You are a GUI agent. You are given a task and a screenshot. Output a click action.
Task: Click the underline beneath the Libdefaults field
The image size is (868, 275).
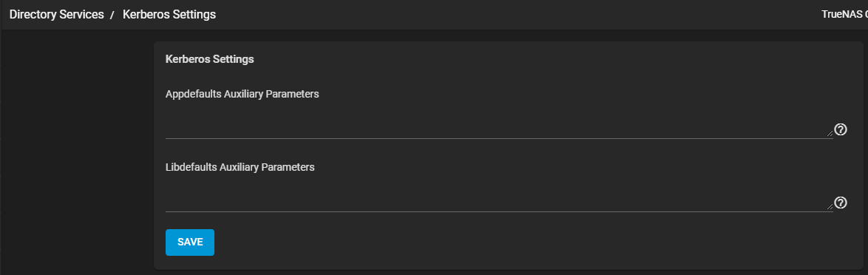(x=499, y=211)
